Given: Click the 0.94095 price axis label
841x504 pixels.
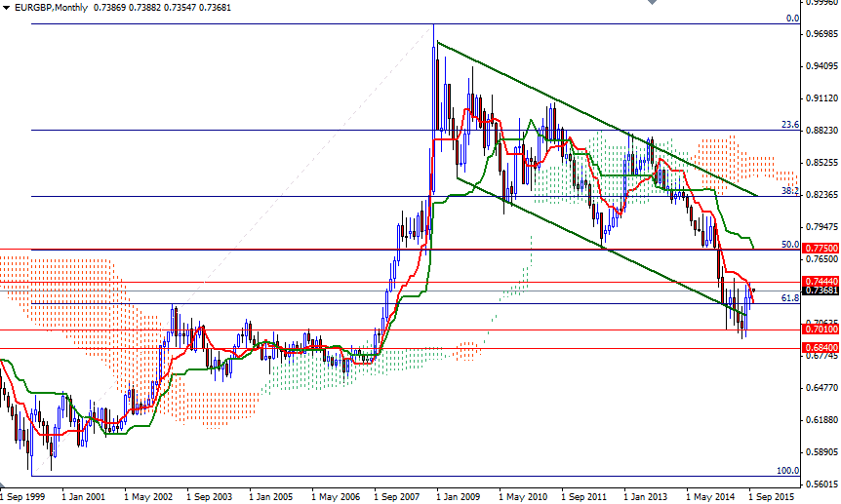Looking at the screenshot, I should tap(822, 66).
